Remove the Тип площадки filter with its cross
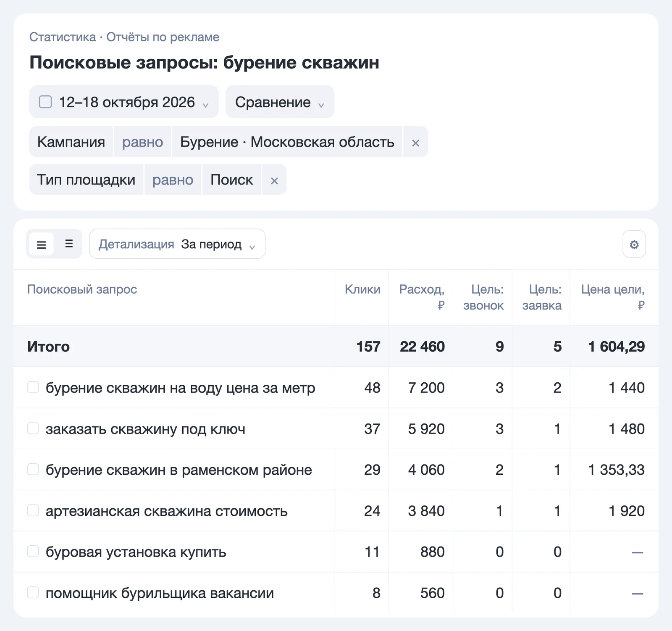Viewport: 672px width, 631px height. tap(274, 180)
